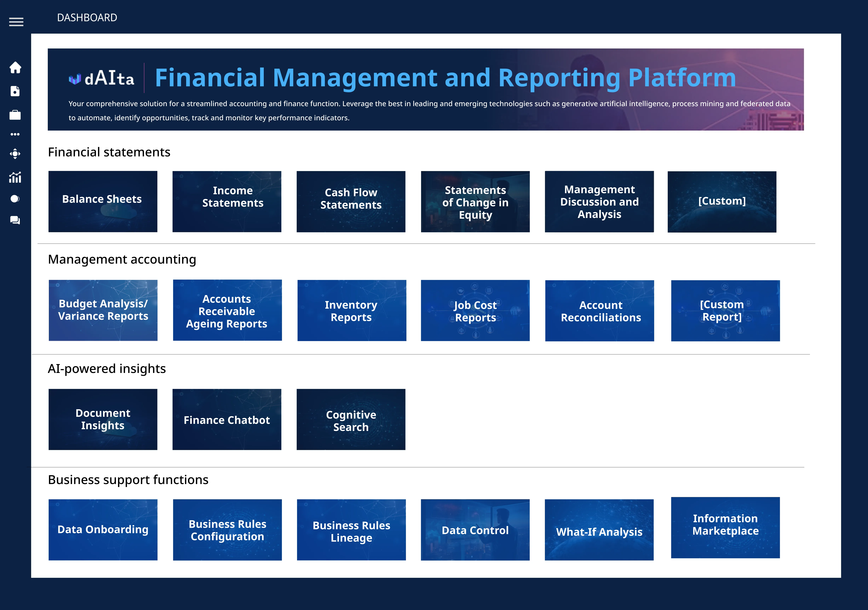
Task: Click the [Custom Report] tile
Action: click(x=725, y=311)
